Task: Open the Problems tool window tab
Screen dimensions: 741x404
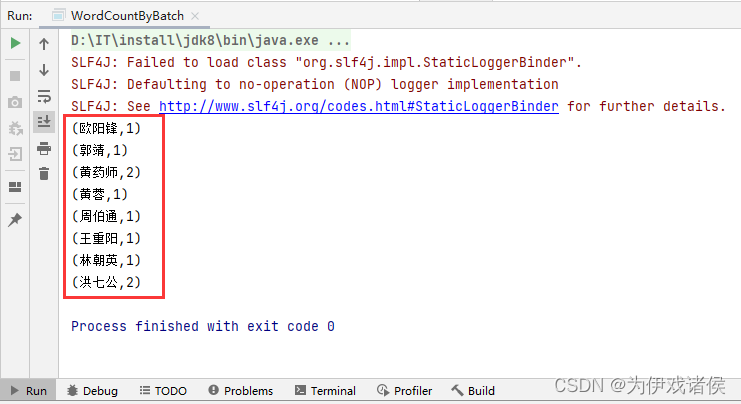Action: pos(241,391)
